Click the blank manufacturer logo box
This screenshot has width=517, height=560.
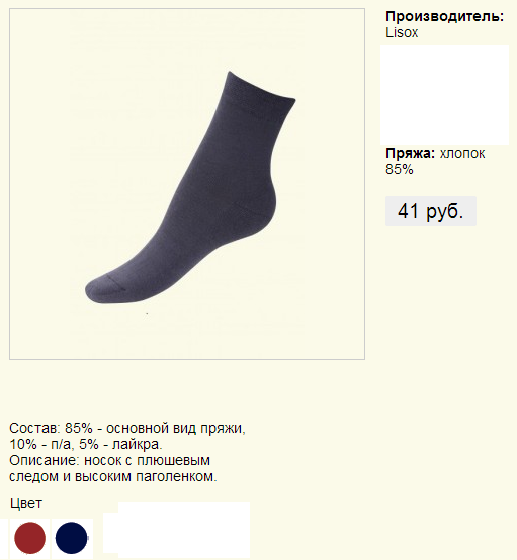[445, 95]
